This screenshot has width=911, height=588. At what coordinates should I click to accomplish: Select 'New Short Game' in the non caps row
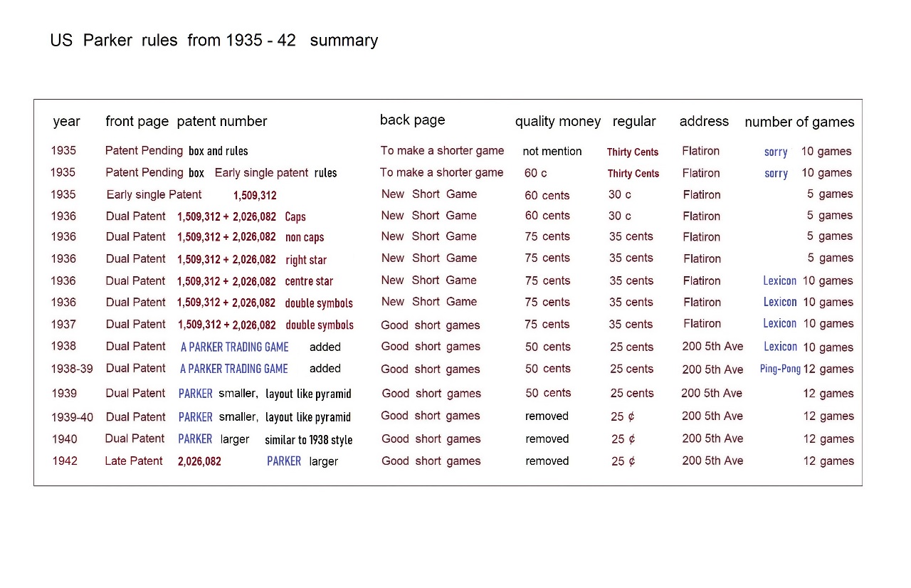(429, 236)
